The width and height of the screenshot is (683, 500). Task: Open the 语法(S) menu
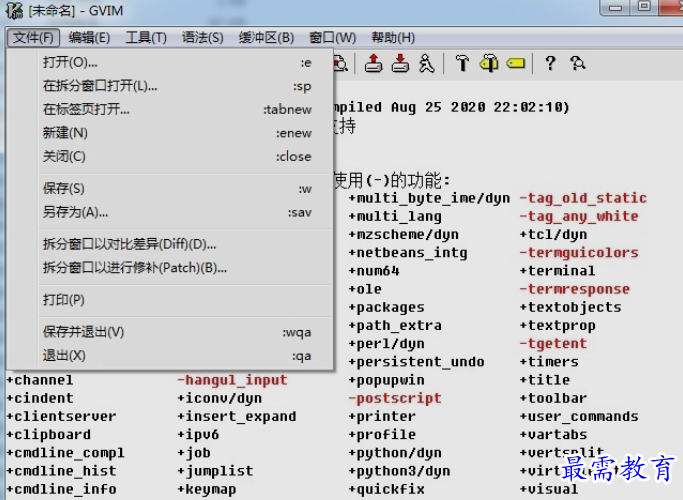[x=203, y=37]
